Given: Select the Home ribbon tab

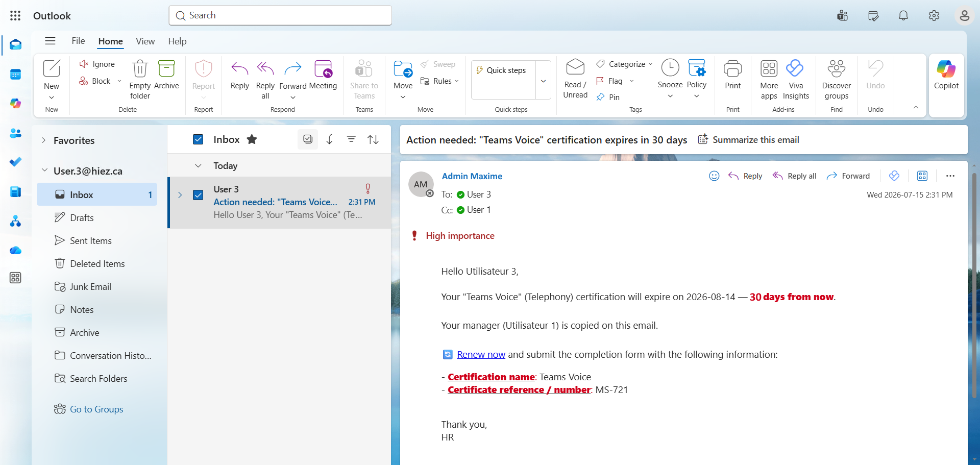Looking at the screenshot, I should tap(110, 41).
